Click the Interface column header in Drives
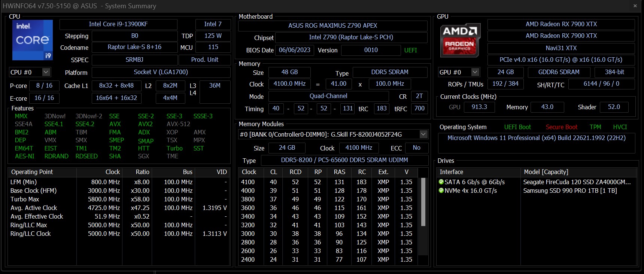This screenshot has height=274, width=644. tap(479, 172)
